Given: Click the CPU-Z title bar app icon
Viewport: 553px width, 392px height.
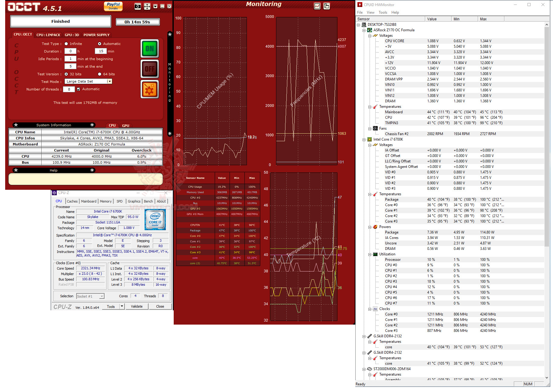Looking at the screenshot, I should (54, 193).
